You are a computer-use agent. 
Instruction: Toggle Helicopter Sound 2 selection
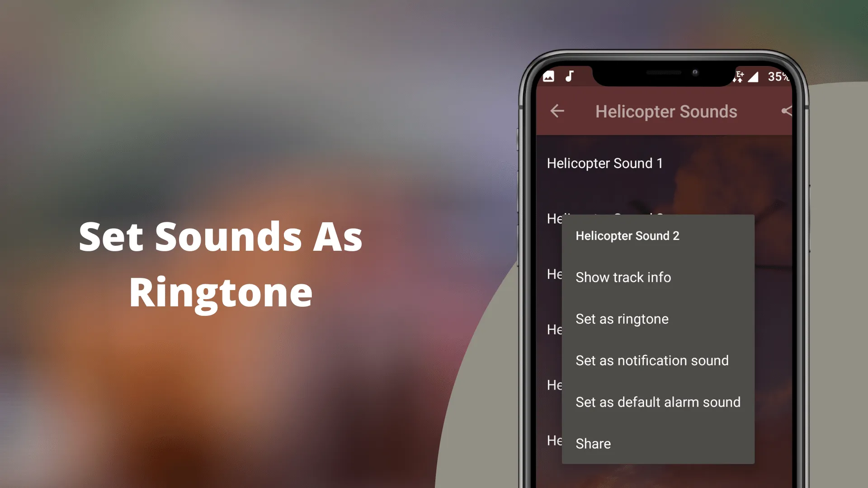pos(628,235)
